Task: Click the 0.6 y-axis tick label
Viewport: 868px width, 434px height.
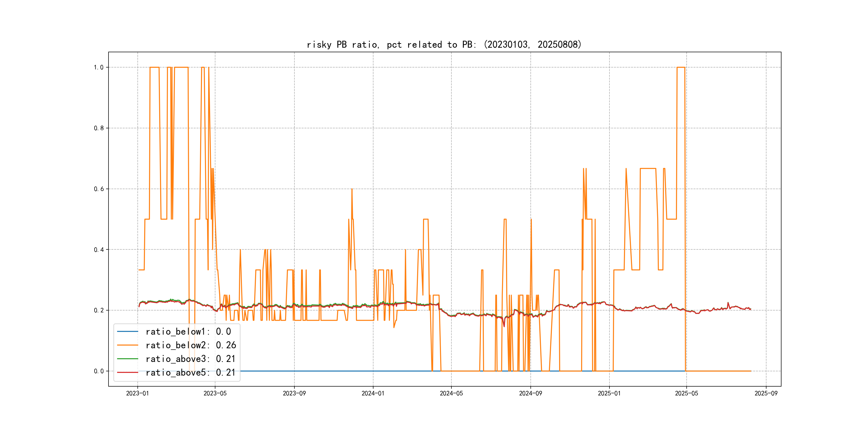Action: tap(98, 189)
